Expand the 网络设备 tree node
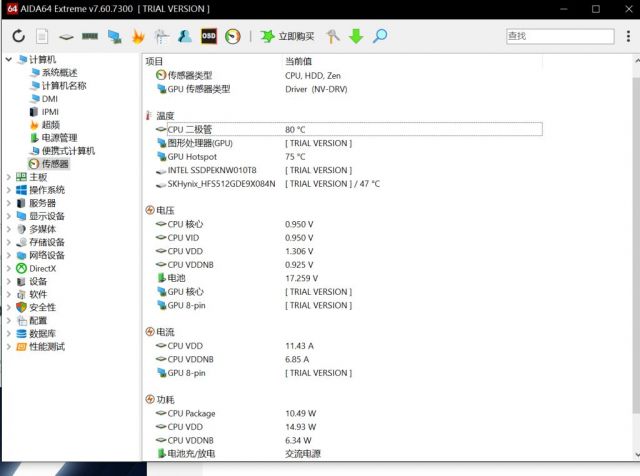Image resolution: width=640 pixels, height=476 pixels. coord(9,256)
